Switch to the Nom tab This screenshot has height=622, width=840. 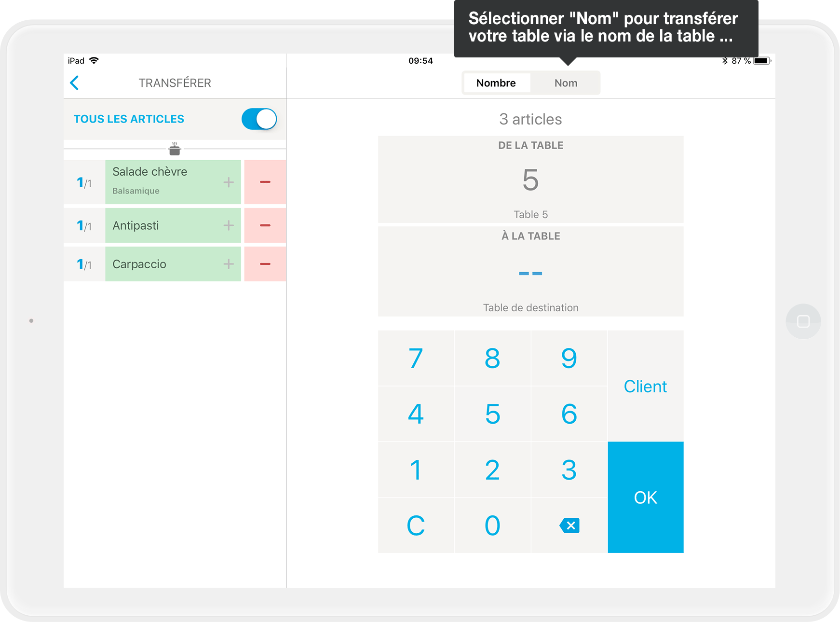(x=566, y=83)
